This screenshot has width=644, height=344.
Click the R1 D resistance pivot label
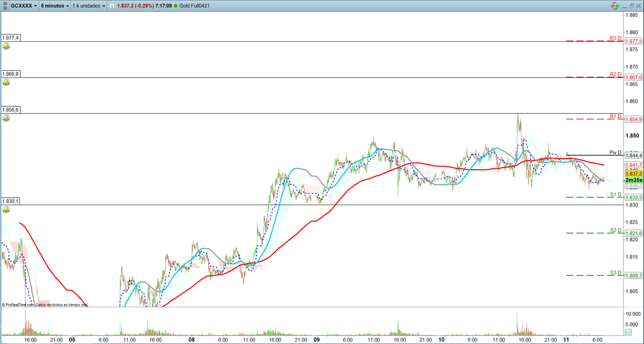tap(615, 116)
